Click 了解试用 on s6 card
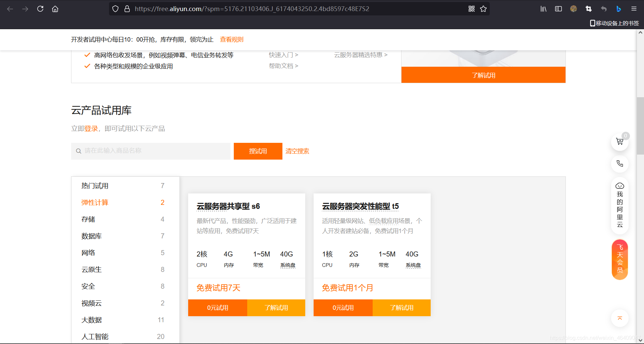 click(x=276, y=308)
